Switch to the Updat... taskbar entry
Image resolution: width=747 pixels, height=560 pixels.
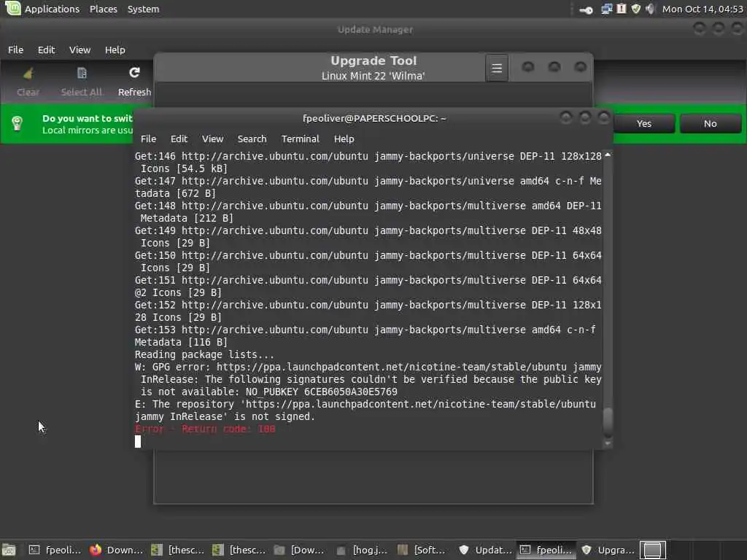pos(484,550)
